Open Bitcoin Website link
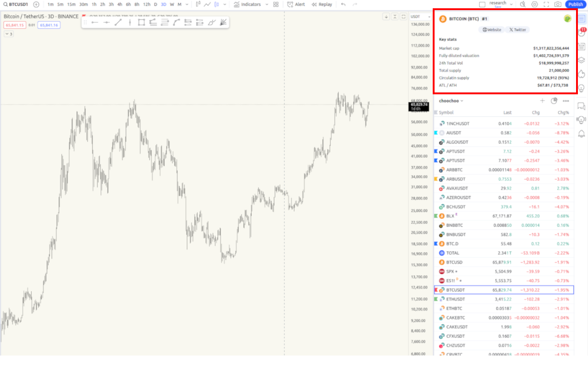The image size is (588, 368). [x=492, y=30]
